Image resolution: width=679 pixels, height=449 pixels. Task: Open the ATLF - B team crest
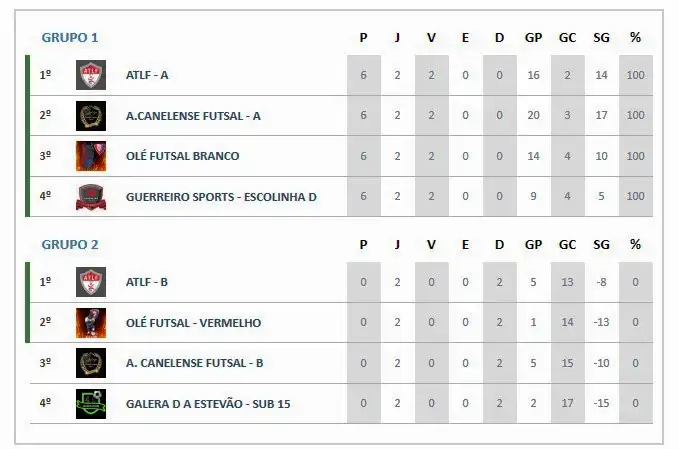pyautogui.click(x=91, y=282)
